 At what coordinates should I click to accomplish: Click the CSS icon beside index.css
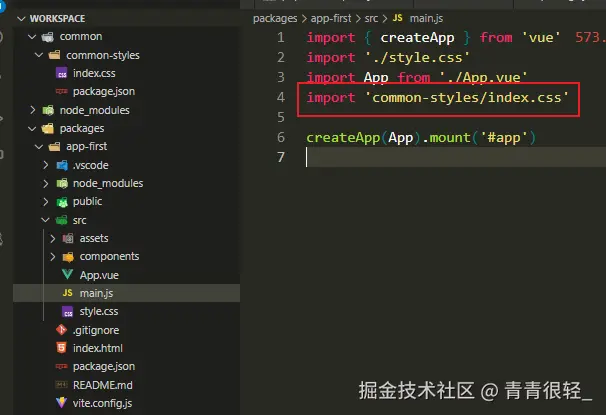61,73
